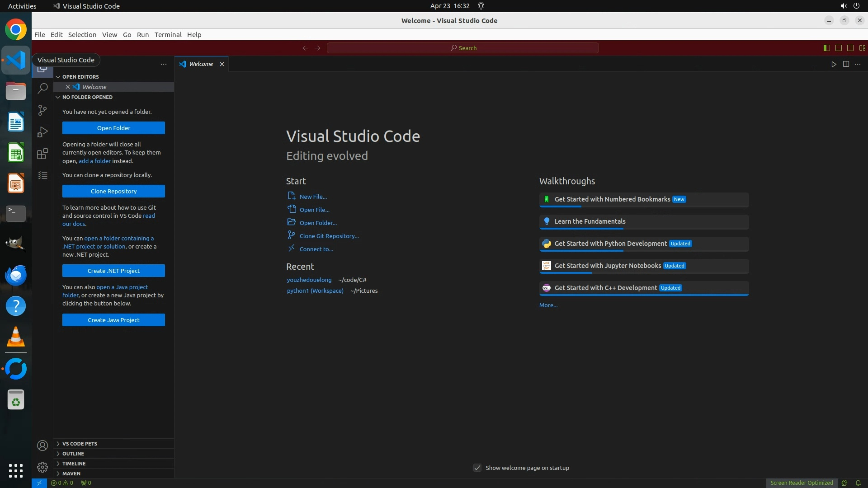Click the Clone Repository button
This screenshot has width=868, height=488.
click(113, 191)
